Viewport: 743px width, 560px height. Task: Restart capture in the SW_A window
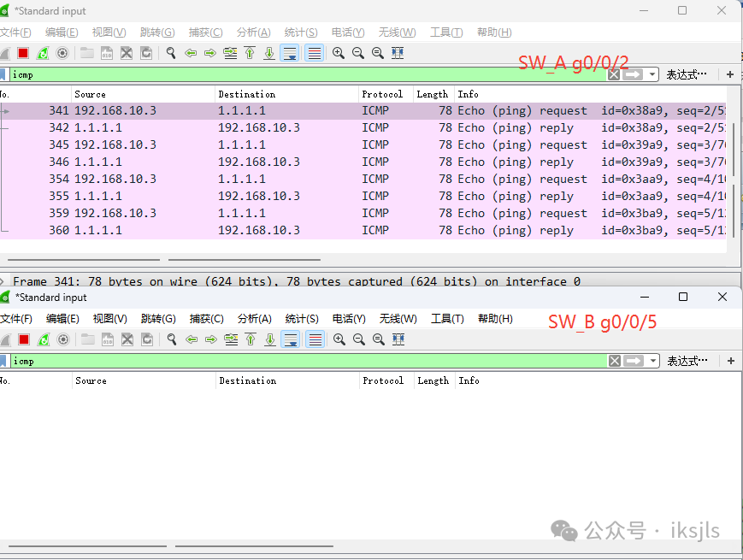pyautogui.click(x=42, y=53)
